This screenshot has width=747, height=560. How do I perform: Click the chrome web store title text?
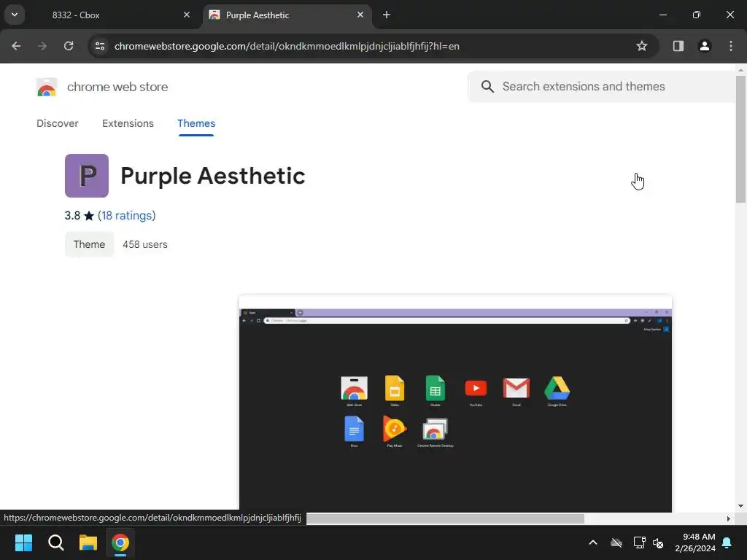(x=117, y=87)
